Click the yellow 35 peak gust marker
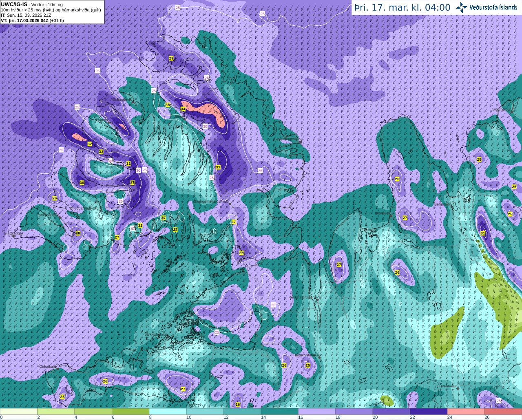 (x=132, y=183)
